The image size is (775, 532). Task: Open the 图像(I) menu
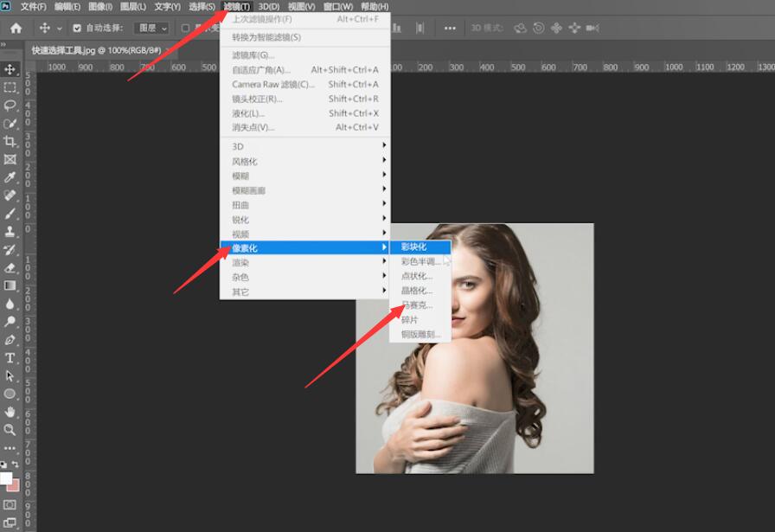100,6
